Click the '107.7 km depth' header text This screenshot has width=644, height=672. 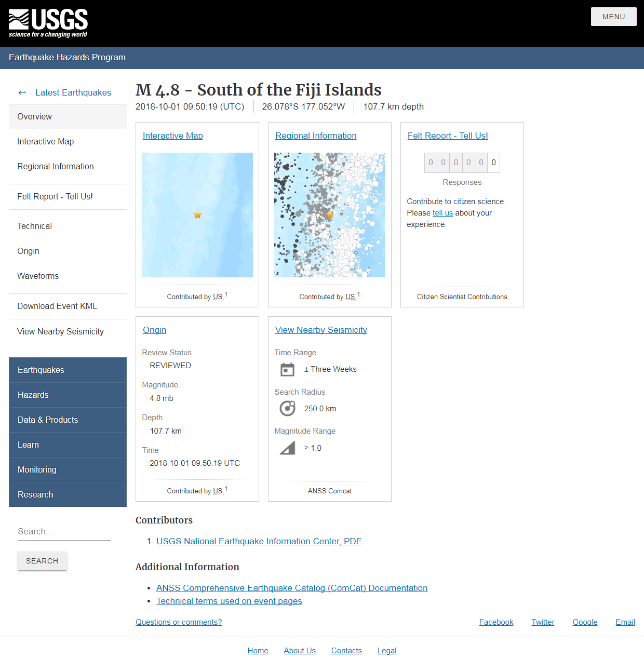pos(393,107)
